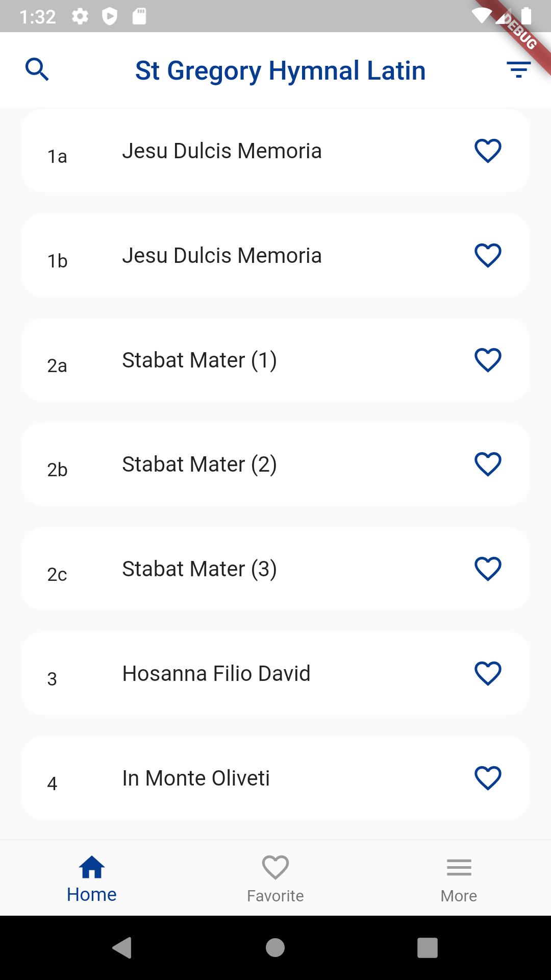Switch to the Favorite tab

[x=275, y=878]
